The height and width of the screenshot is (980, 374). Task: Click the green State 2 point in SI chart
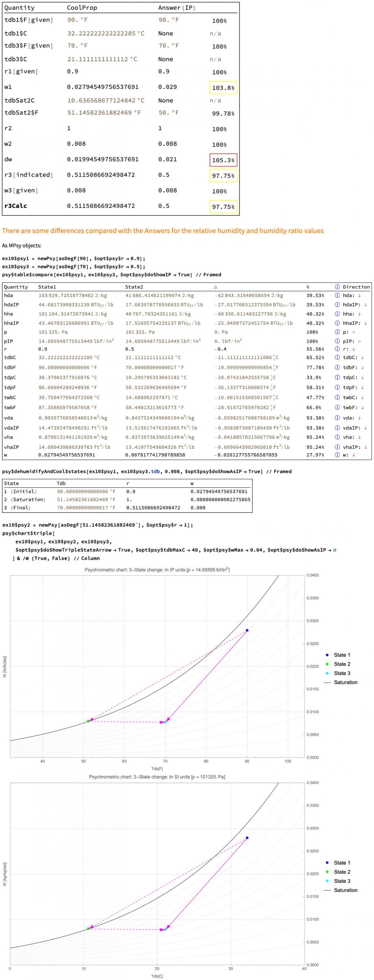click(x=88, y=928)
